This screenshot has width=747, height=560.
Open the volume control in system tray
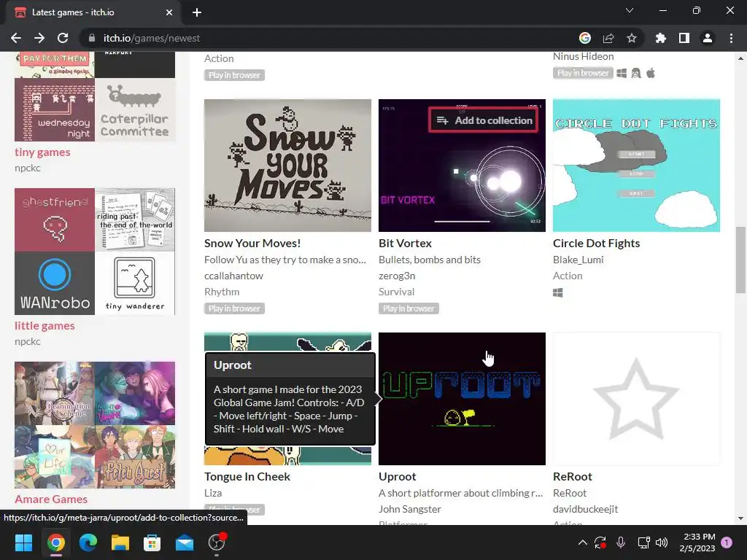tap(661, 542)
